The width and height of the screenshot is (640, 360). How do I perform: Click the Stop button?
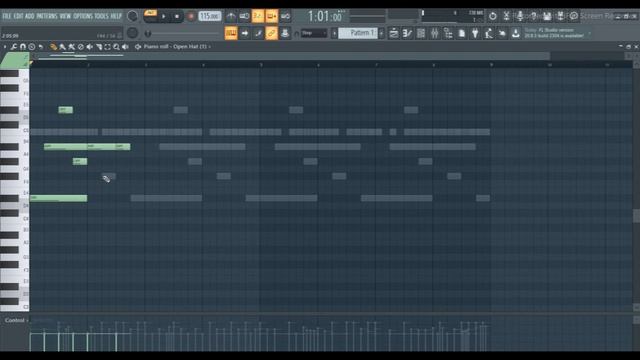coord(177,16)
